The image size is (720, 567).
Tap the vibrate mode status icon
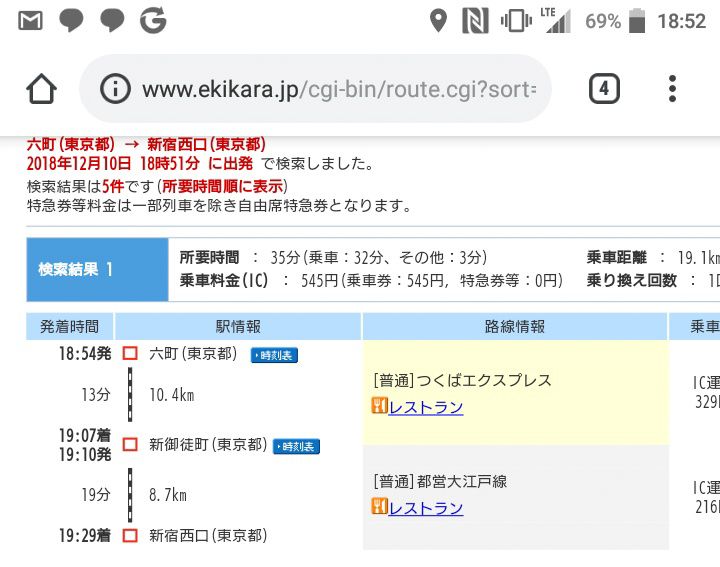(516, 21)
